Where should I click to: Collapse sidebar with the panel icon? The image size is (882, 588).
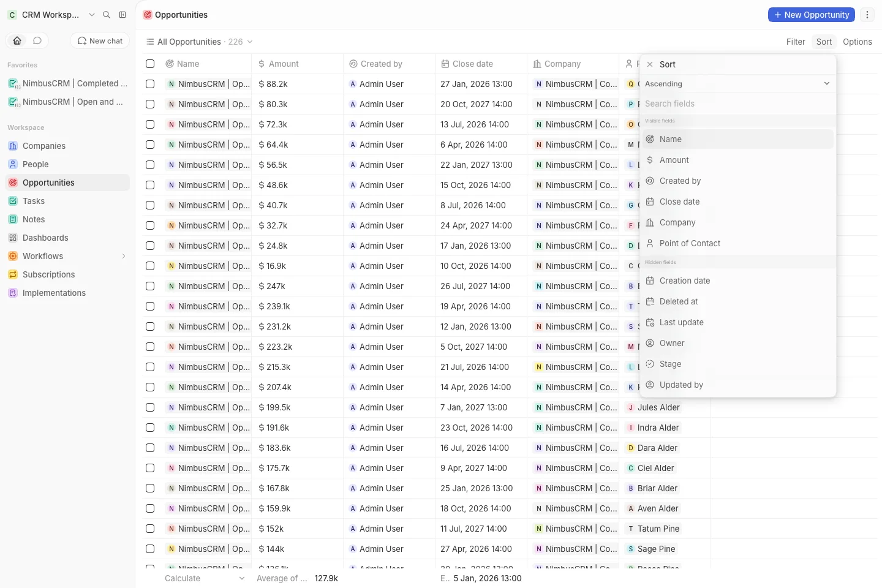[123, 15]
